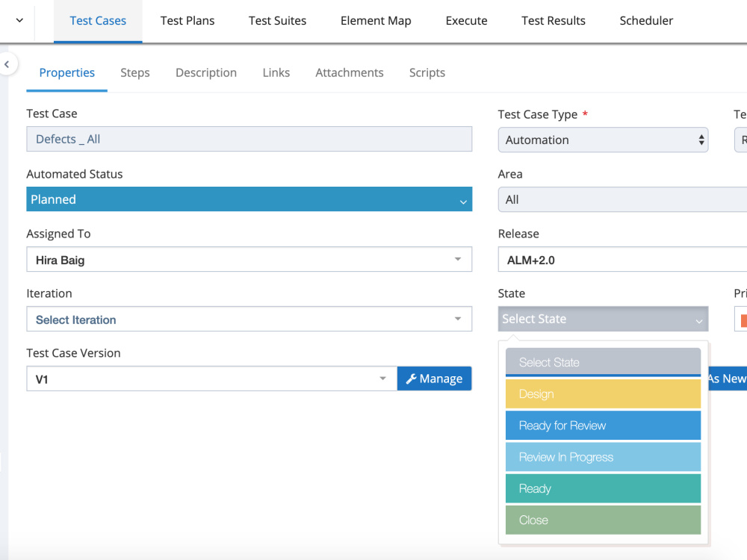The height and width of the screenshot is (560, 747).
Task: Expand the Automated Status Planned dropdown
Action: coord(249,199)
